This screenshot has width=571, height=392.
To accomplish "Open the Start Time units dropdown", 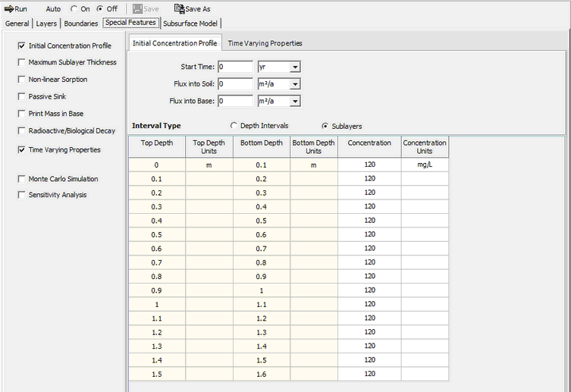I will (x=296, y=67).
